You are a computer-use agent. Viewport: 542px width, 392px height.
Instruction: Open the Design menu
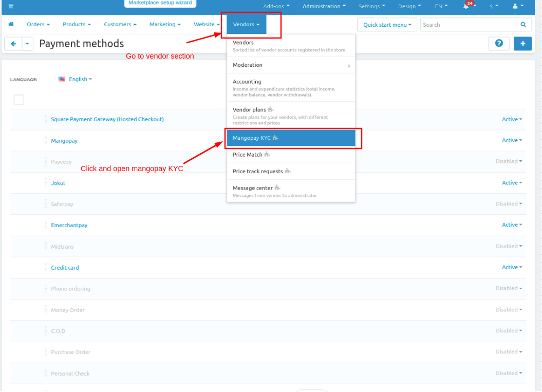409,6
